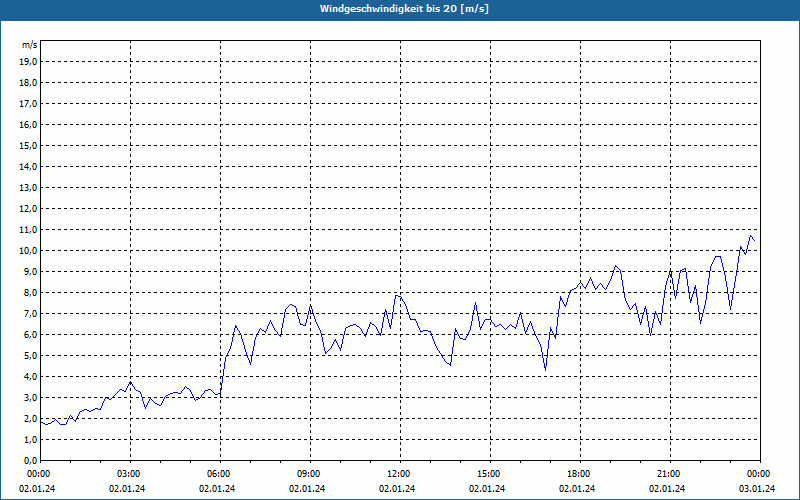Click the 1,0 y-axis label

pos(30,439)
